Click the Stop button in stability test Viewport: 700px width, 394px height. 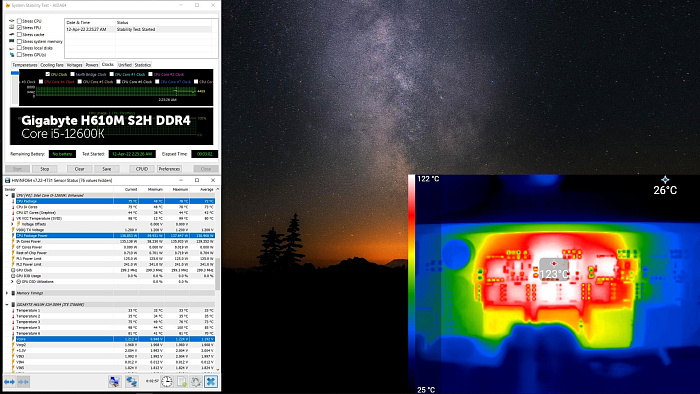click(45, 169)
